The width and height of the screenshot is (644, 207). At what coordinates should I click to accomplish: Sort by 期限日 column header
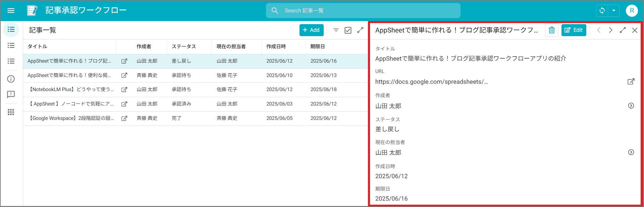click(318, 47)
